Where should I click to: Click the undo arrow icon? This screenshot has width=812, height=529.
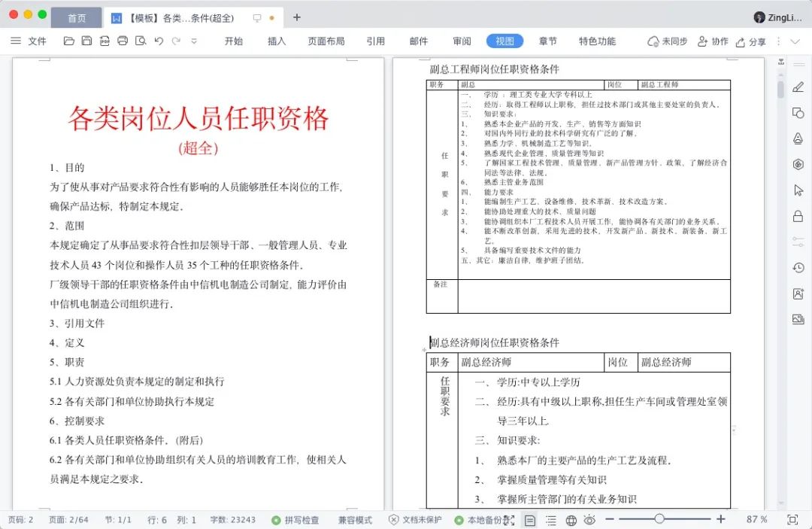pyautogui.click(x=159, y=41)
